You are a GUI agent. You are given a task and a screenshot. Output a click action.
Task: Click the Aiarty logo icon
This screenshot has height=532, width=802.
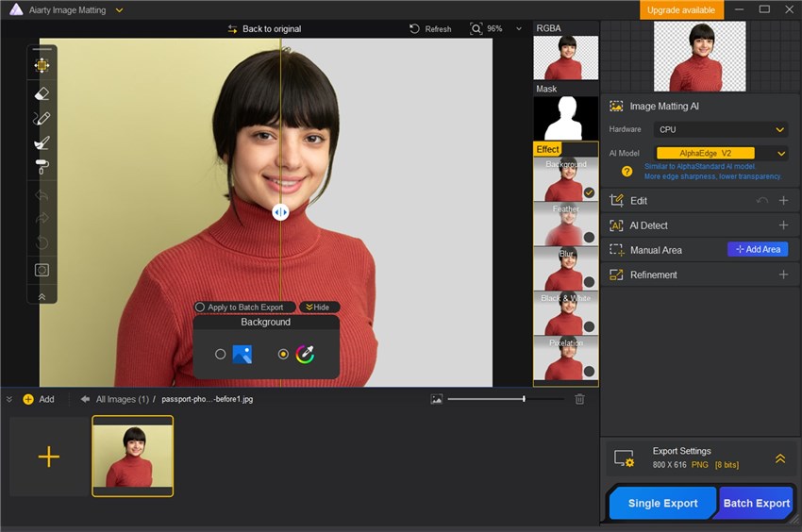pos(16,9)
